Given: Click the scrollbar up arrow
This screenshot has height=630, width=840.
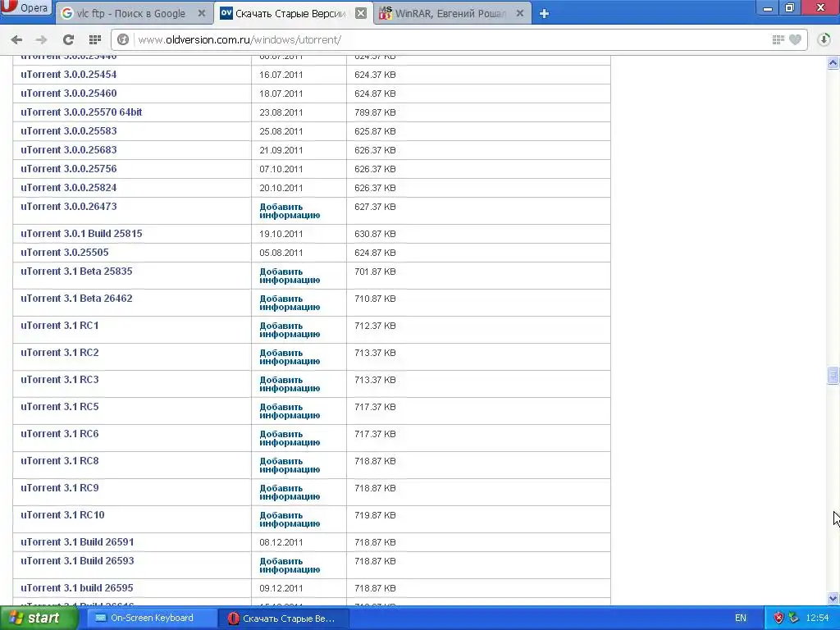Looking at the screenshot, I should pos(833,63).
